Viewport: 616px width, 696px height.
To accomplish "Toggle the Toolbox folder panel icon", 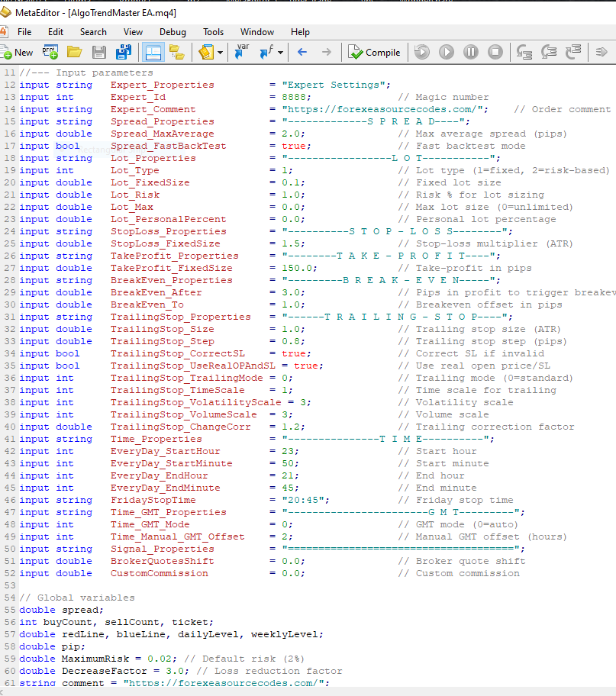I will 177,53.
